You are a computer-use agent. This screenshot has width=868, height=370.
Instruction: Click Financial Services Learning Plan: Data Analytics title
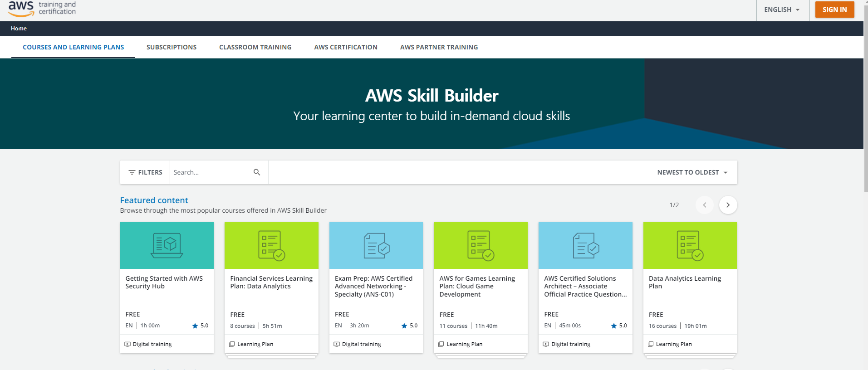click(271, 282)
